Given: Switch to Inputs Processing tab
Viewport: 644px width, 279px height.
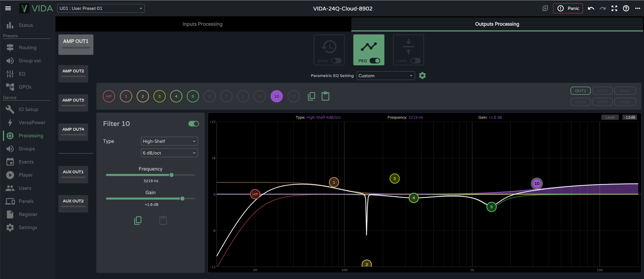Looking at the screenshot, I should click(x=203, y=24).
